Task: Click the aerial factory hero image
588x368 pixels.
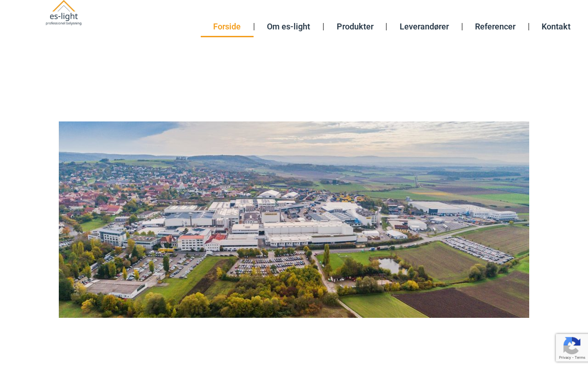Action: tap(294, 219)
